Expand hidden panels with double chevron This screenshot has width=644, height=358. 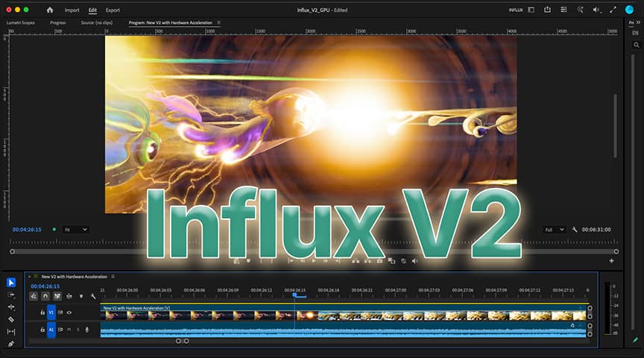pos(638,22)
